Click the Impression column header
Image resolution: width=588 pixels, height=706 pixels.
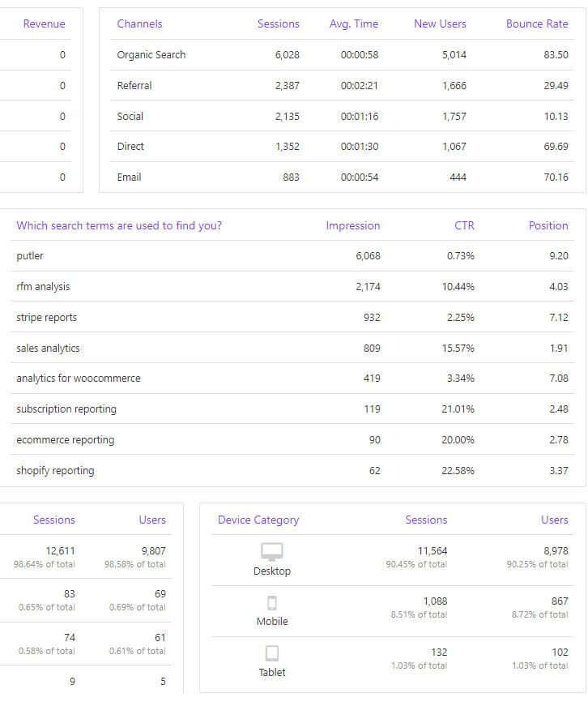coord(353,226)
